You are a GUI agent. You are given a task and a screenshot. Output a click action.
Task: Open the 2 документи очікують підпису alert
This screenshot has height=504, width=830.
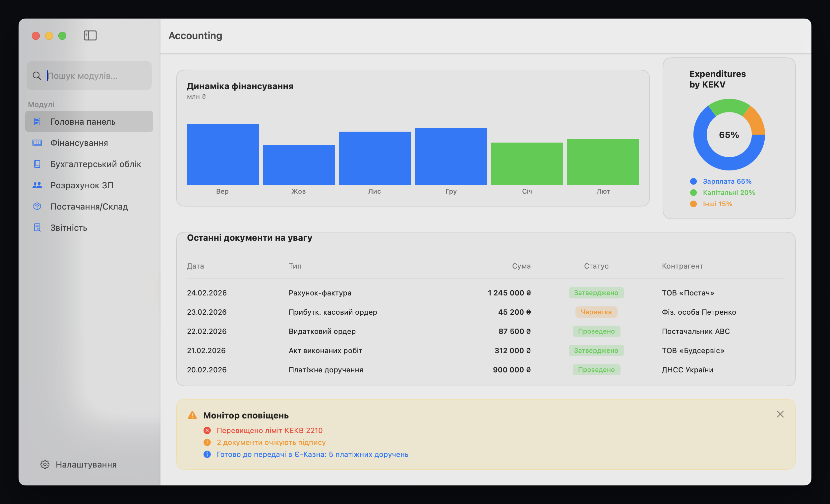pos(271,442)
